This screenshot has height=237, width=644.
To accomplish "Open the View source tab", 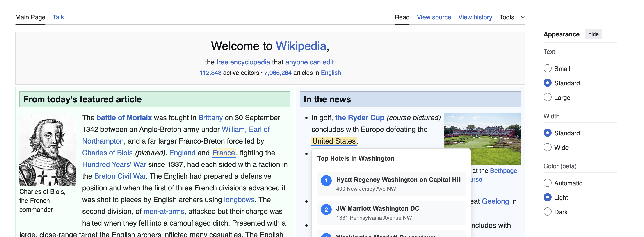I will (434, 17).
